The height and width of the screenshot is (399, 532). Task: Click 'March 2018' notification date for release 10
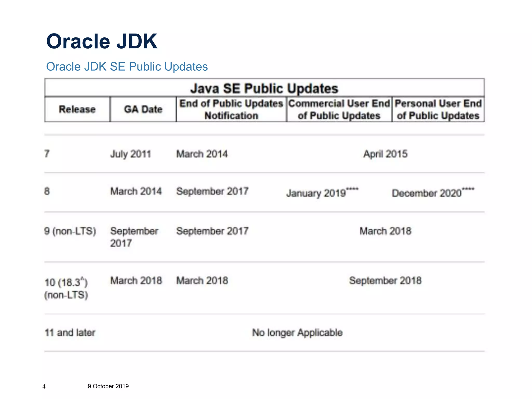[x=202, y=281]
